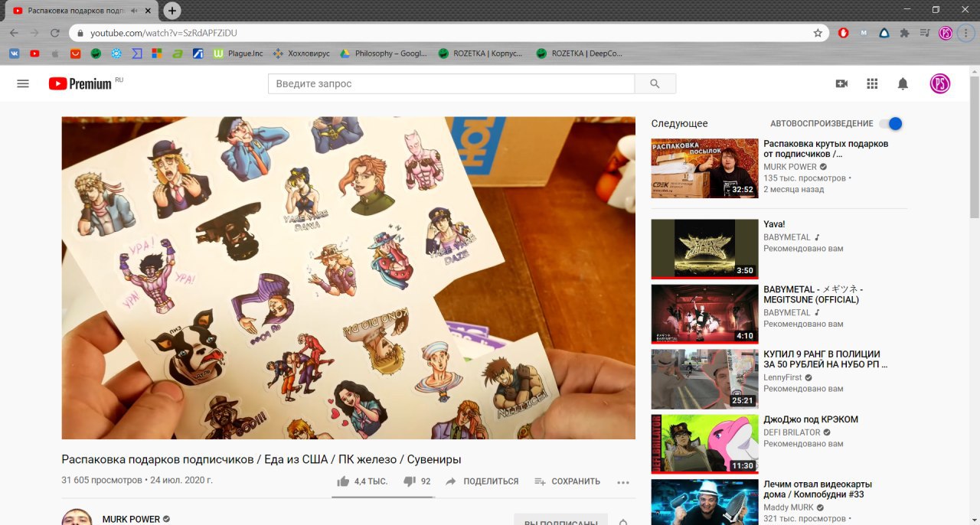Viewport: 980px width, 525px height.
Task: Open more actions three-dot menu under video
Action: (x=622, y=482)
